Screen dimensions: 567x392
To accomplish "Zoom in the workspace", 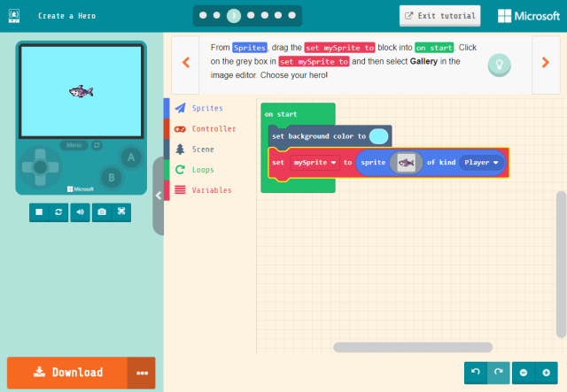I will [x=547, y=373].
